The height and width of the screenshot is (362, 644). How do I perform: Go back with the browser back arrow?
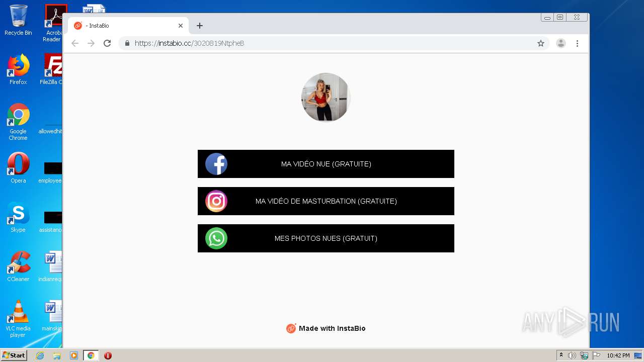[75, 43]
